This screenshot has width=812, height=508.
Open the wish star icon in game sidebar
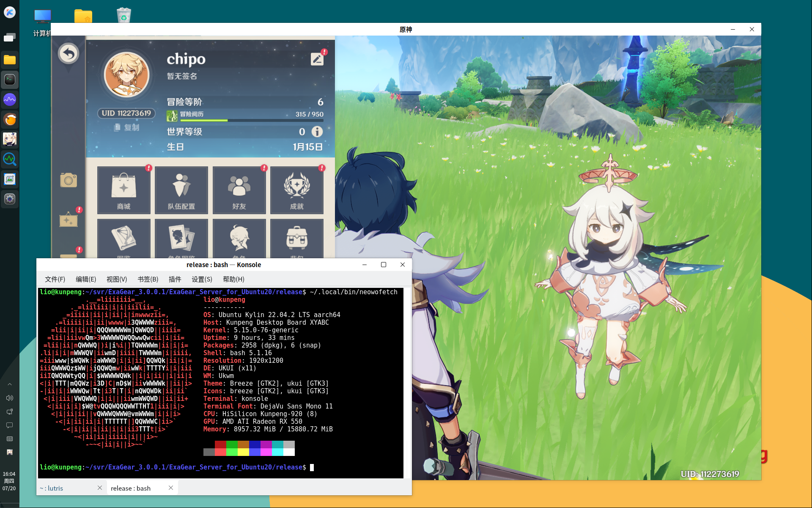point(69,220)
